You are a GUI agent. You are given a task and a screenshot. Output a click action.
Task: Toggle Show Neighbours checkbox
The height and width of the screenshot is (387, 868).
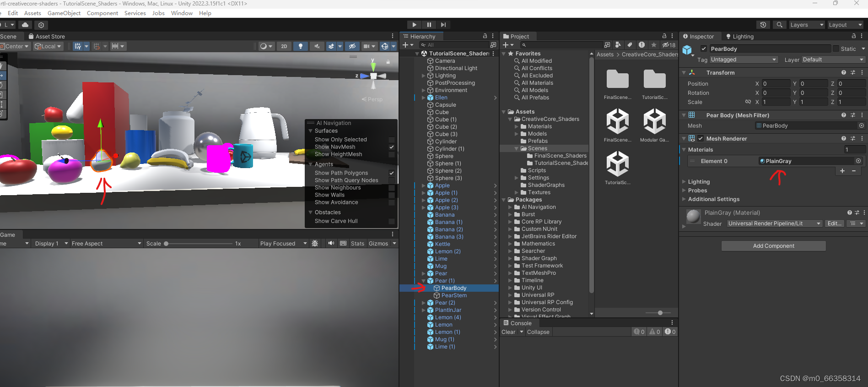392,188
